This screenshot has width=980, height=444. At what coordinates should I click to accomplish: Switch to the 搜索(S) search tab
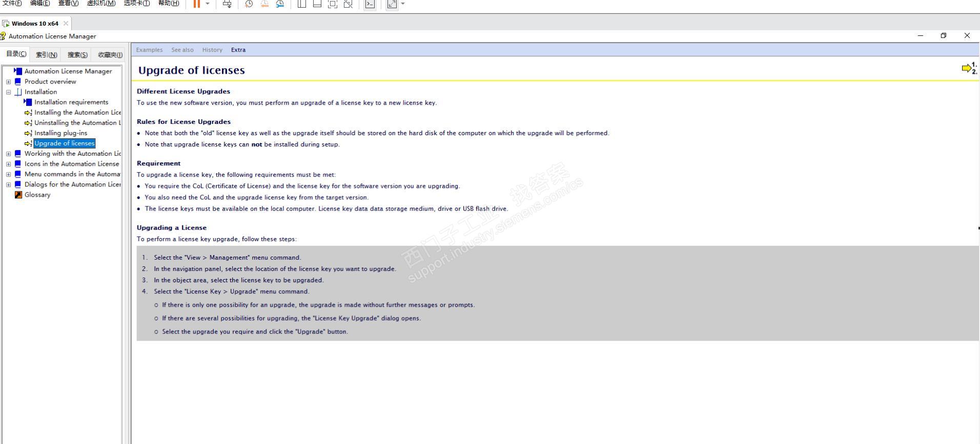coord(77,55)
